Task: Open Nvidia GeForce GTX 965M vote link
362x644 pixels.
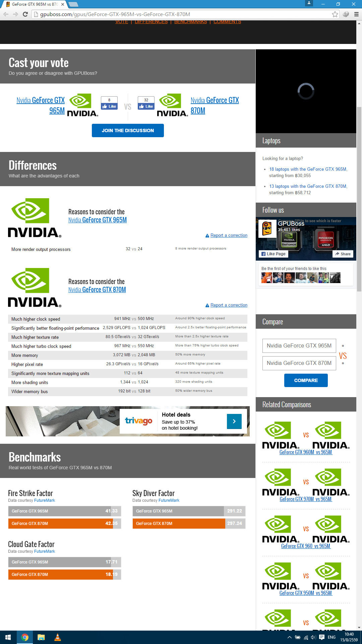Action: [41, 105]
